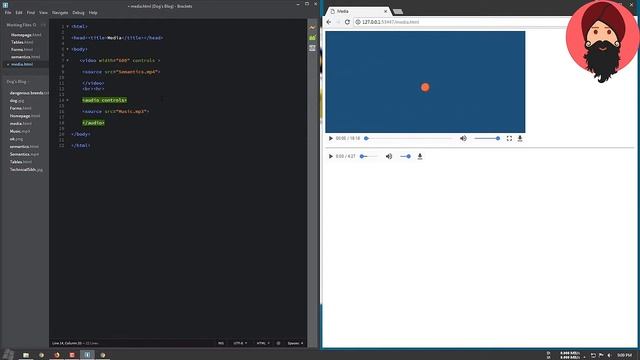This screenshot has width=640, height=360.
Task: Select the Media browser tab
Action: click(357, 11)
